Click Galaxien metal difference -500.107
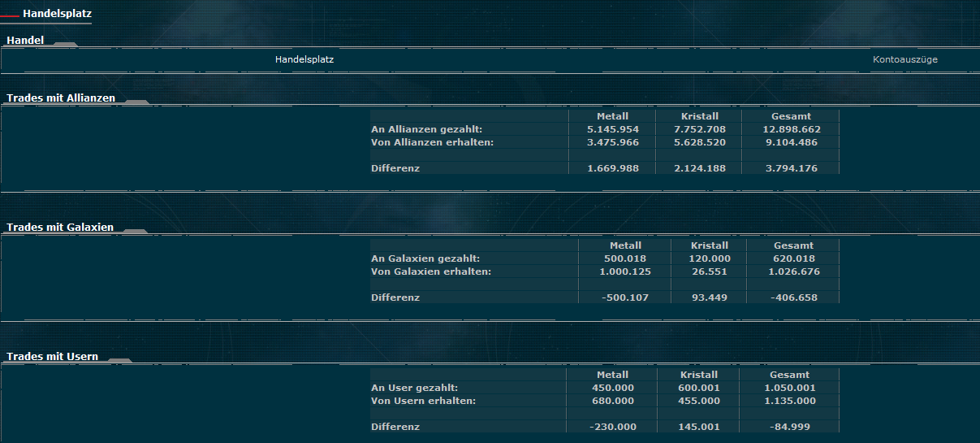 pos(625,298)
